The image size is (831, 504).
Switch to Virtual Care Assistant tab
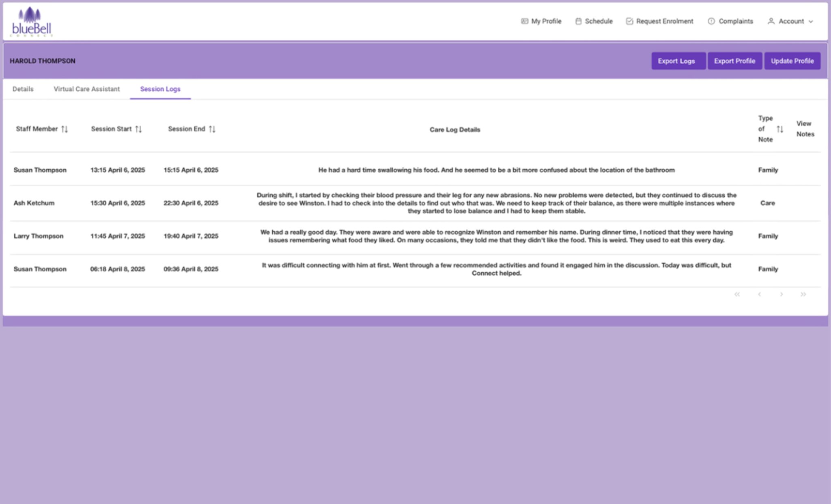click(87, 89)
